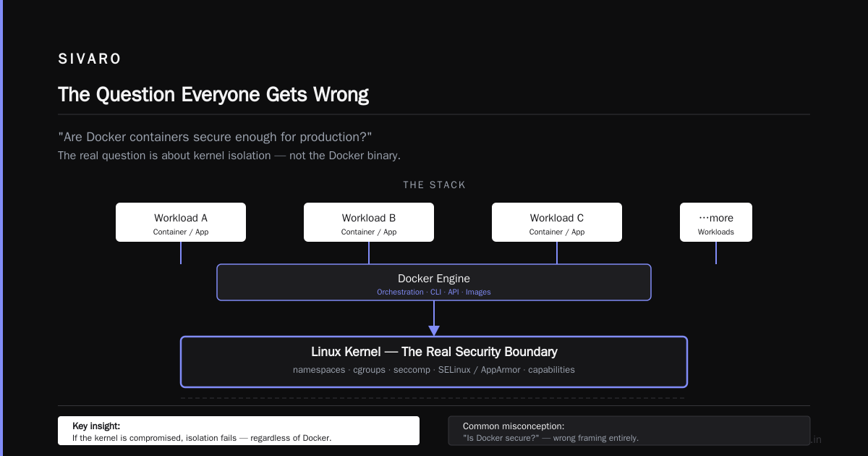Select the Workload A box
The image size is (868, 456).
[x=181, y=222]
